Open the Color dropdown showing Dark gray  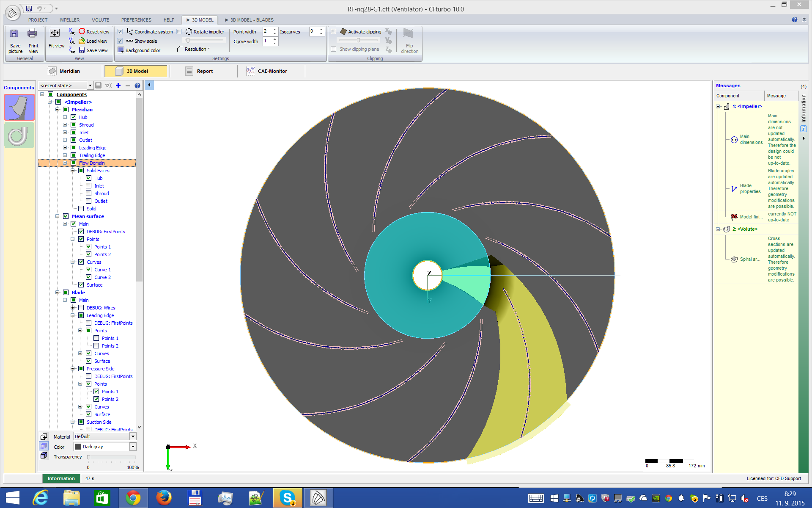point(133,447)
